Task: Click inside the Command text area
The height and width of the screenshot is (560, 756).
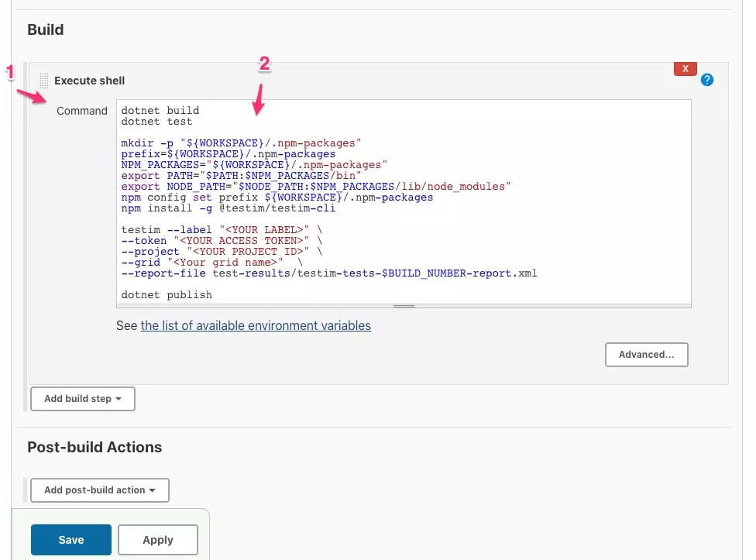Action: click(x=404, y=202)
